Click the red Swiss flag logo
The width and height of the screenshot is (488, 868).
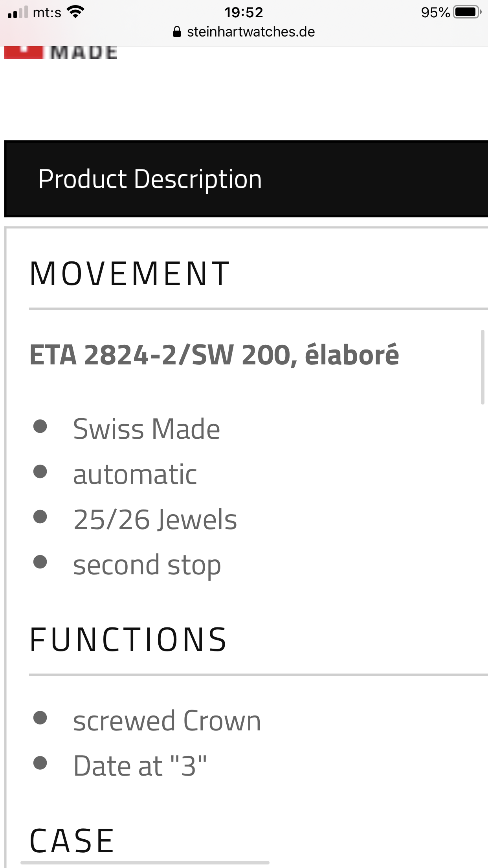[x=24, y=53]
